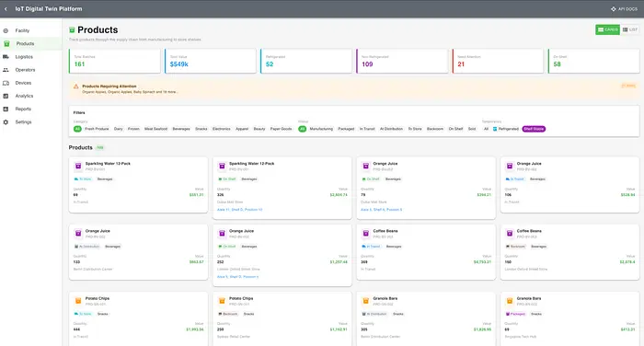Image resolution: width=644 pixels, height=346 pixels.
Task: Toggle the Dairy category filter
Action: click(x=119, y=129)
